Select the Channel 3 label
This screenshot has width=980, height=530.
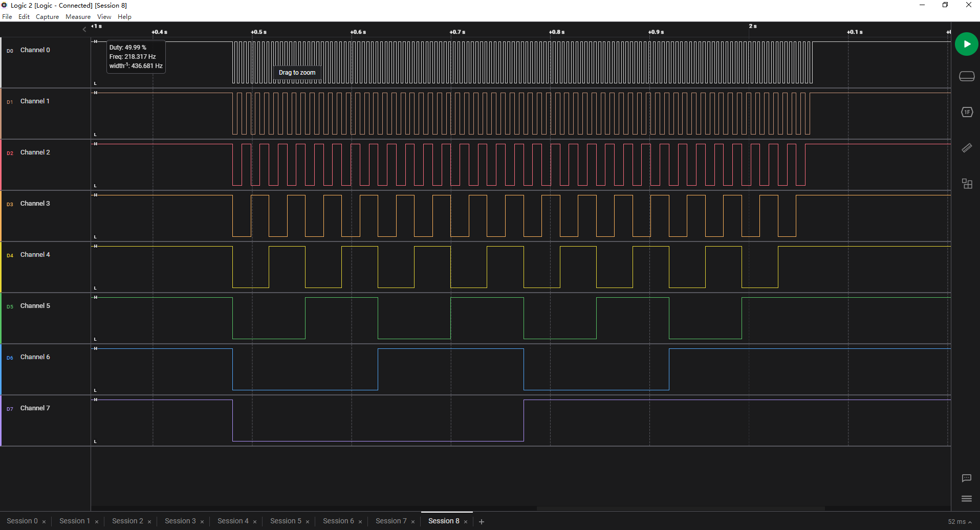click(x=35, y=204)
